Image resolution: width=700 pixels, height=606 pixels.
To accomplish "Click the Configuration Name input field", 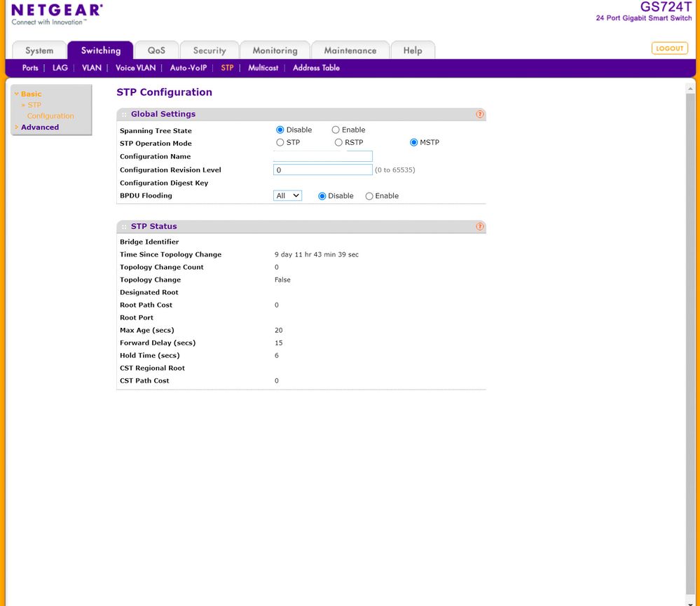I will (322, 156).
